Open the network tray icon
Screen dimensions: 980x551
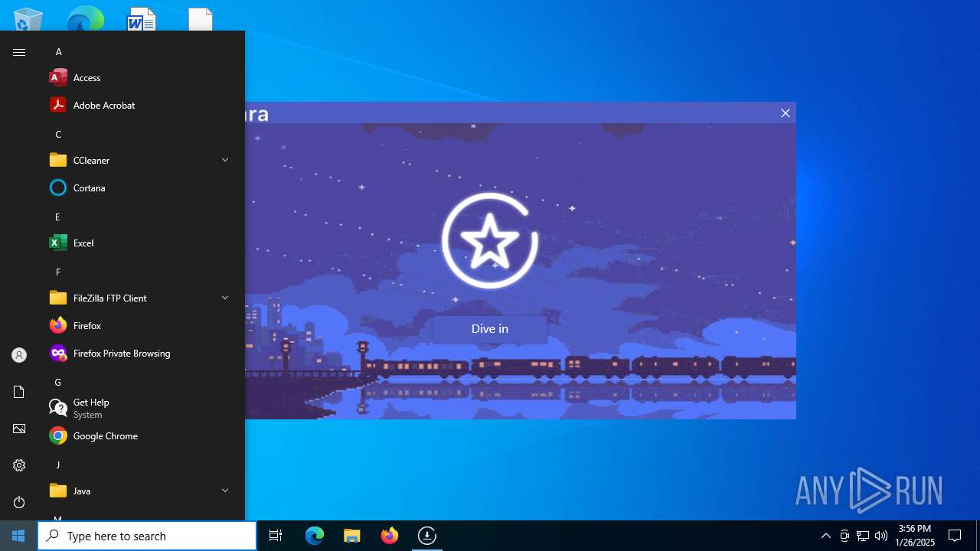pos(863,536)
